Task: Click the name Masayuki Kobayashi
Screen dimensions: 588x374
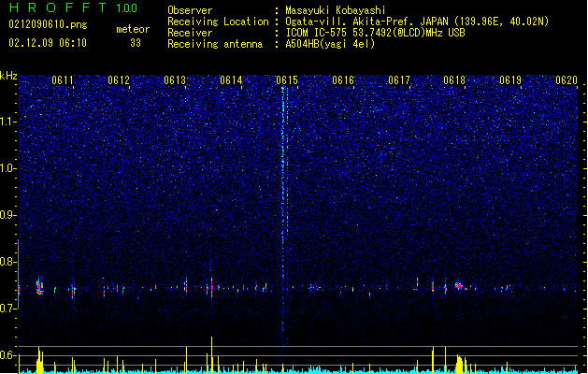Action: (336, 10)
